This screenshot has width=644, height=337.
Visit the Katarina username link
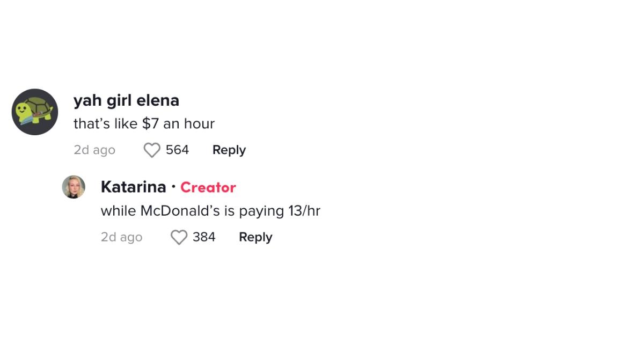134,187
